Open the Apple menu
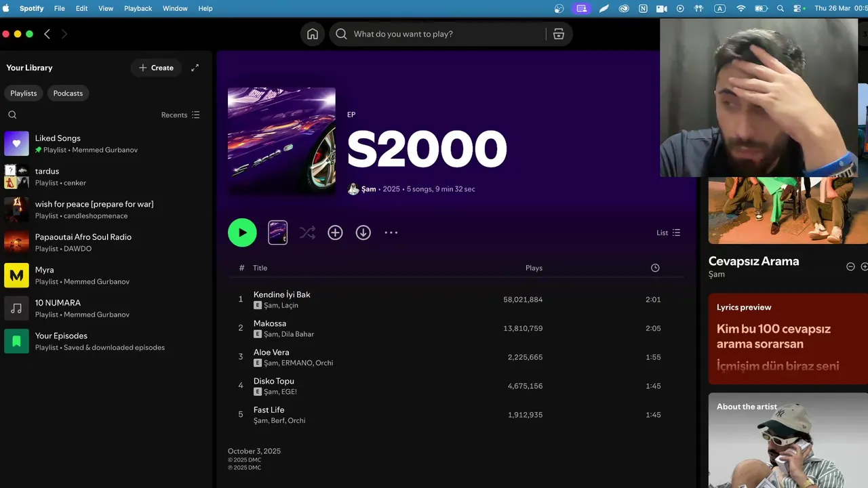This screenshot has height=488, width=868. [6, 8]
